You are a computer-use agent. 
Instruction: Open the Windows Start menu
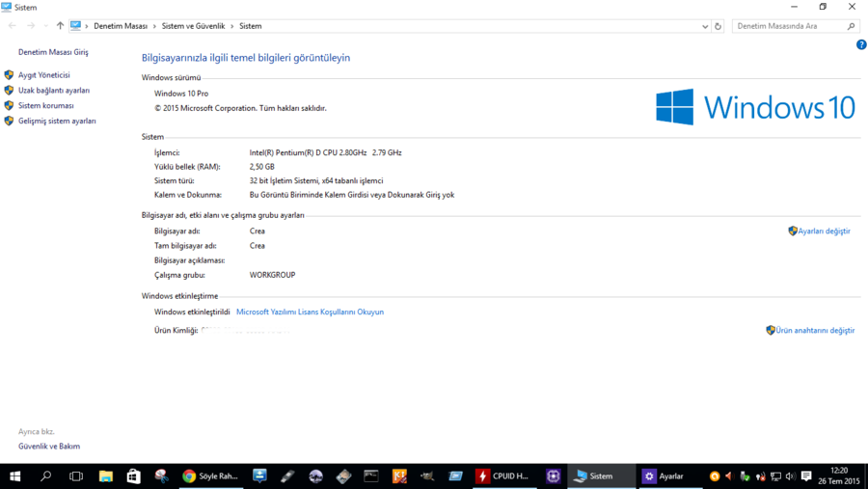14,476
